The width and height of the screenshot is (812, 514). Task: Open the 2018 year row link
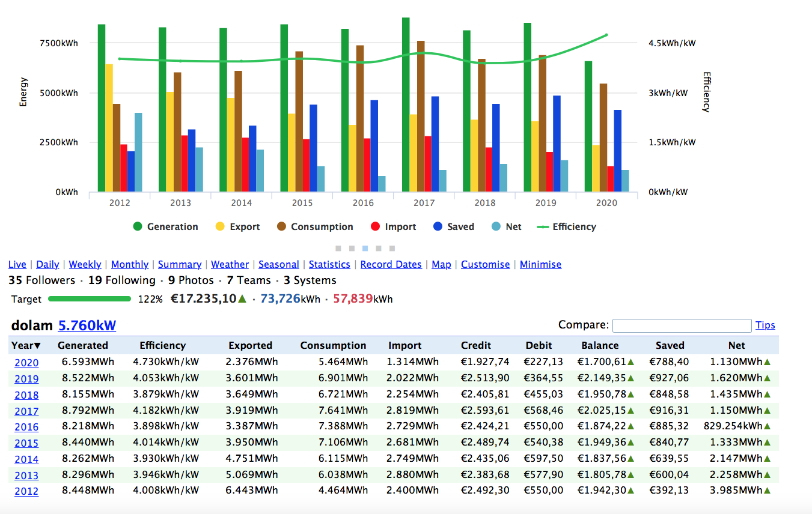click(x=26, y=395)
